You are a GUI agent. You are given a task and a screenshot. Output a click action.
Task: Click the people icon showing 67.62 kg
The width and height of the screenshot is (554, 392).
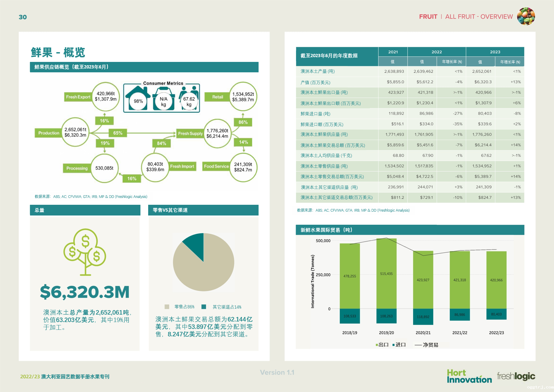pyautogui.click(x=189, y=98)
